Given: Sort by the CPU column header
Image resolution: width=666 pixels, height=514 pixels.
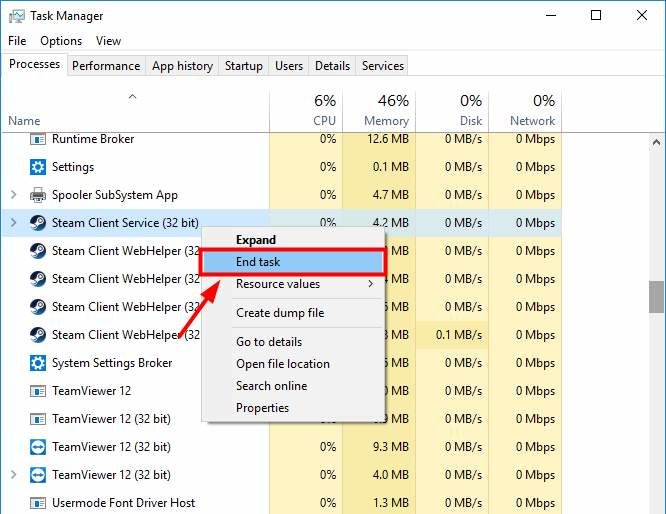Looking at the screenshot, I should pyautogui.click(x=306, y=110).
